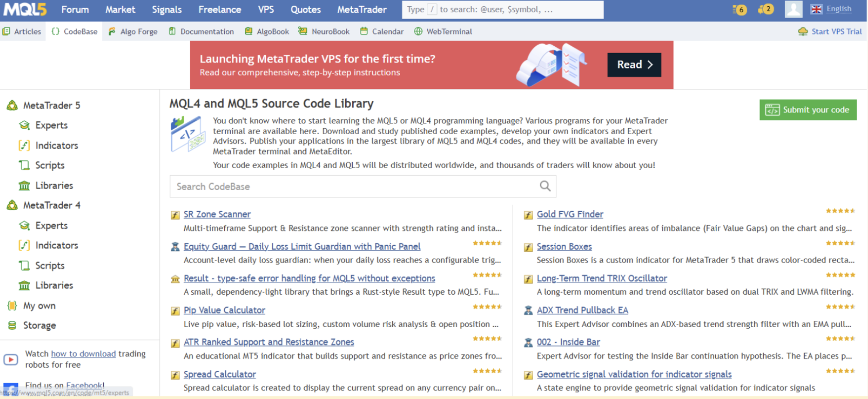This screenshot has height=399, width=868.
Task: Open the SR Zone Scanner link
Action: 217,214
